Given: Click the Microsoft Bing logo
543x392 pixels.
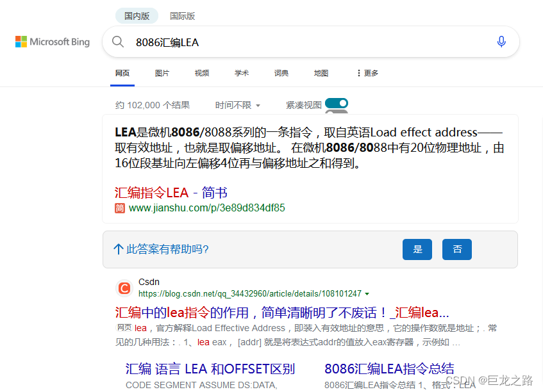Looking at the screenshot, I should 52,42.
